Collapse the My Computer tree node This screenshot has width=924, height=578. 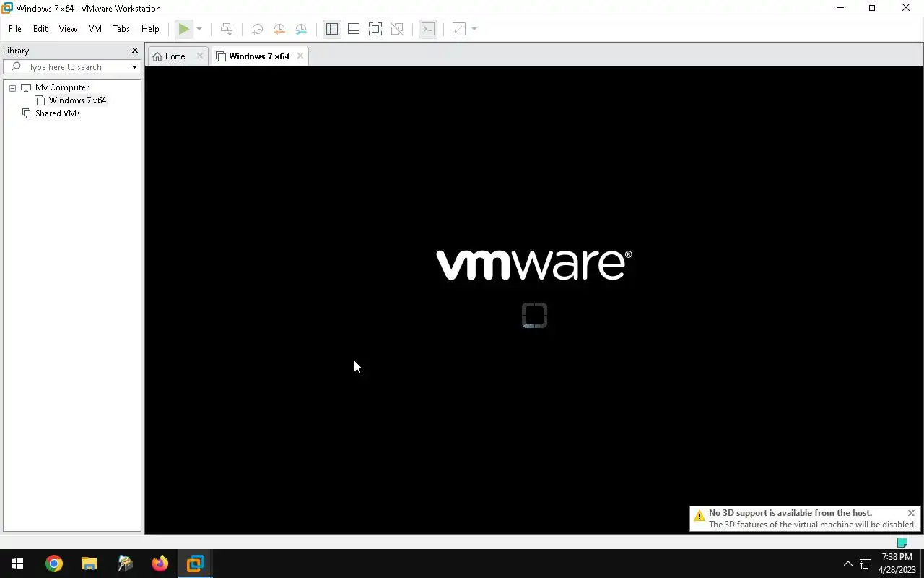pos(12,87)
